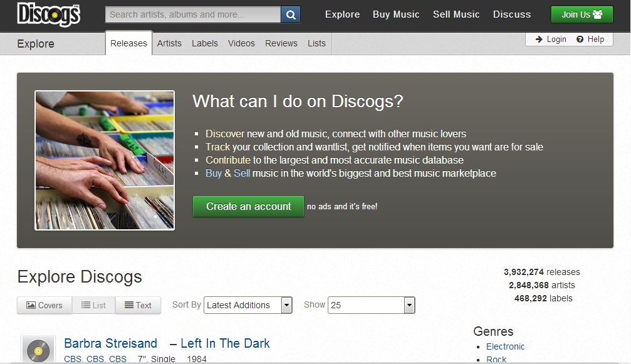Click the Discogs logo

(48, 14)
